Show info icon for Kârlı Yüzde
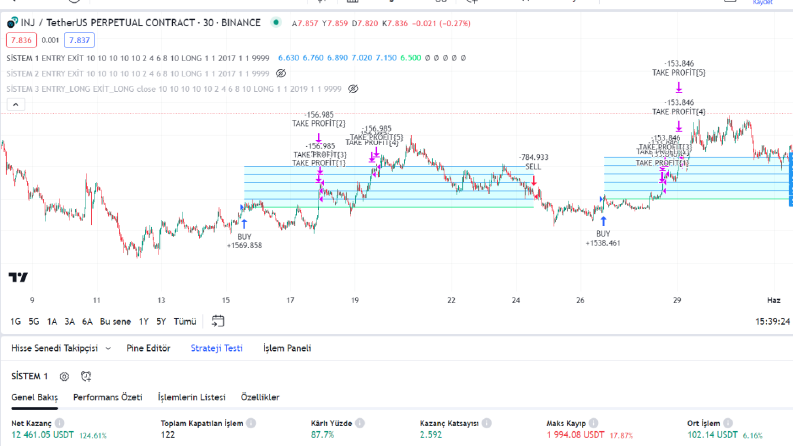 [x=360, y=423]
